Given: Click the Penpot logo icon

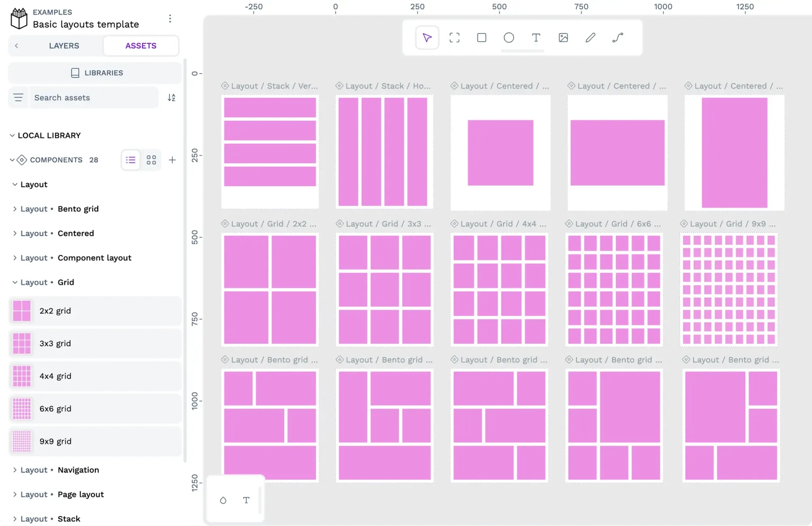Looking at the screenshot, I should tap(19, 19).
